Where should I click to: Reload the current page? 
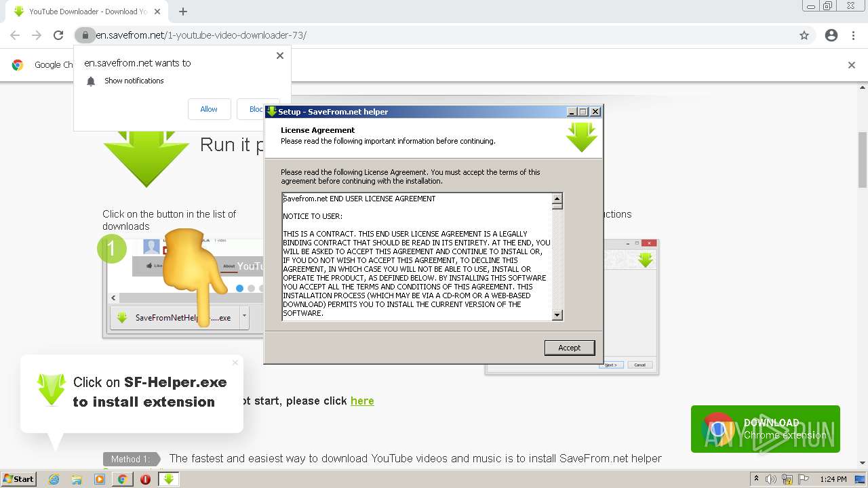[58, 35]
